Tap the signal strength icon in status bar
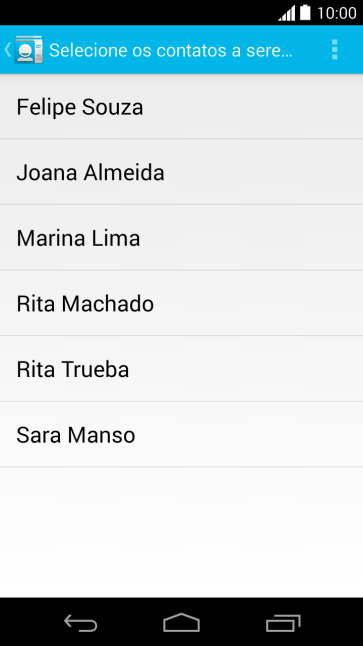Screen dimensions: 363x646 click(x=287, y=13)
